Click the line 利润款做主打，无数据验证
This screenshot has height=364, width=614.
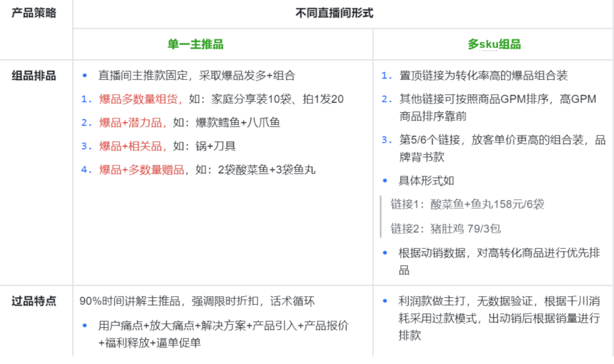[499, 301]
